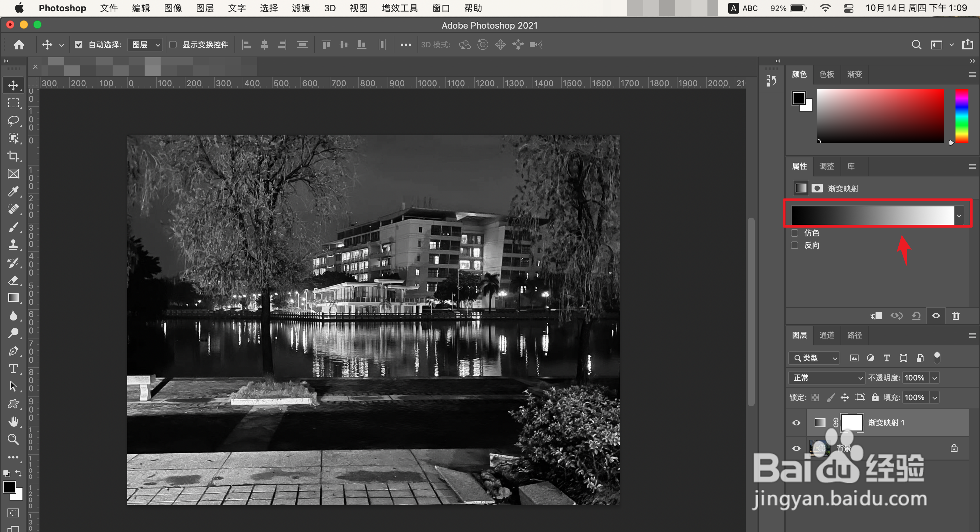Open the Wi-Fi status menu

[825, 8]
